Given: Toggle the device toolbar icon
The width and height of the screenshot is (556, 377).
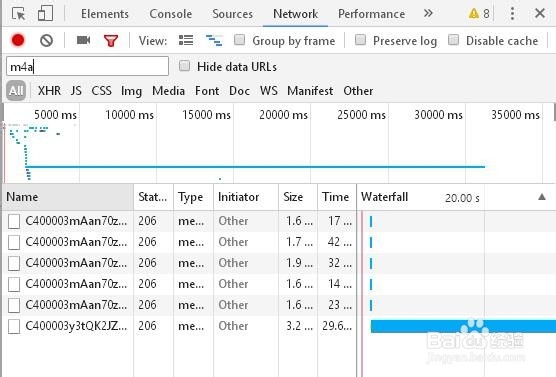Looking at the screenshot, I should [x=45, y=13].
